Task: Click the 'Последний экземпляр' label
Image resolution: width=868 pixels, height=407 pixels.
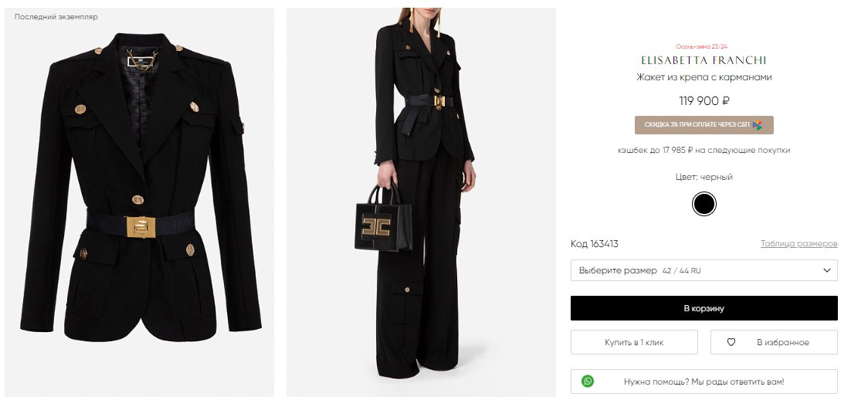Action: point(56,16)
